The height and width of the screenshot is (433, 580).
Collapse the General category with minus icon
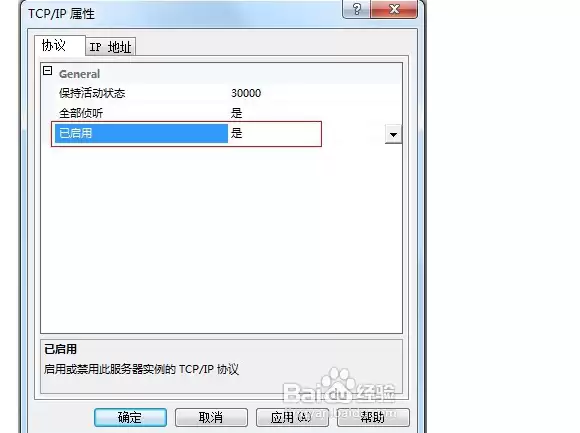click(47, 71)
